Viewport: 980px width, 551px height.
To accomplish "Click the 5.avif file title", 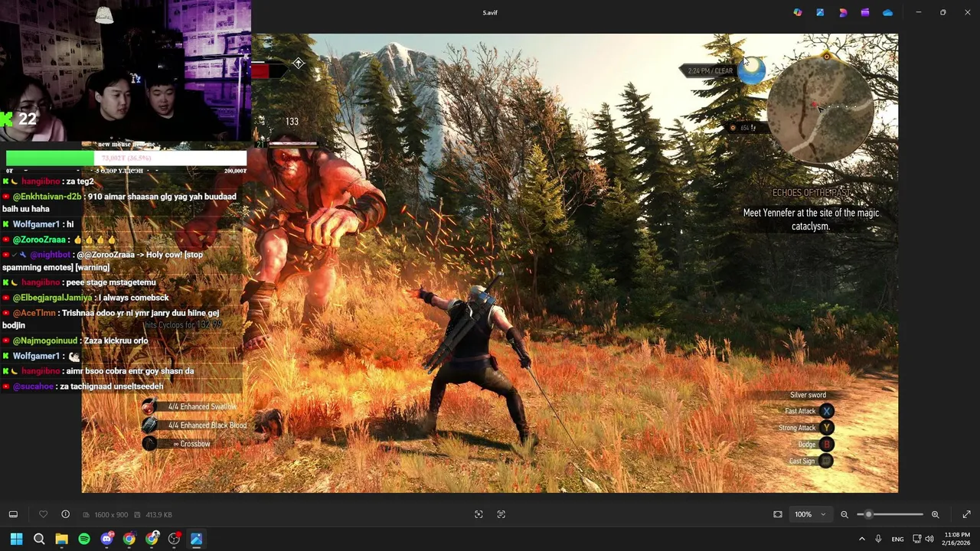I will [x=490, y=12].
